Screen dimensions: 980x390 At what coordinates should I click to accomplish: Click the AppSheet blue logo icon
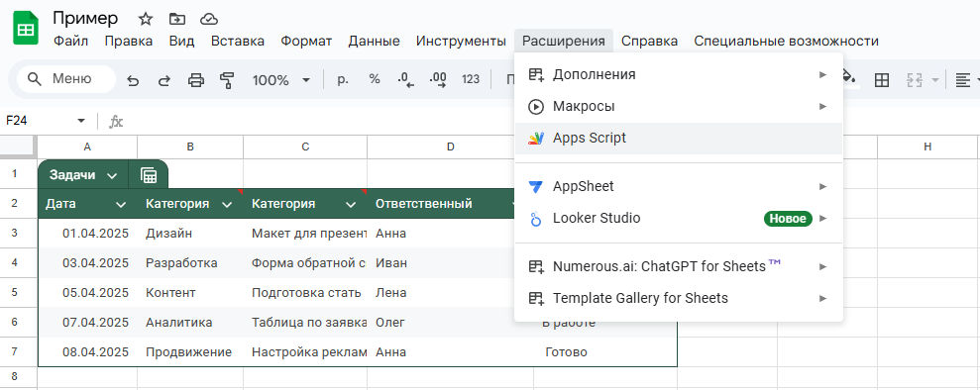click(536, 186)
